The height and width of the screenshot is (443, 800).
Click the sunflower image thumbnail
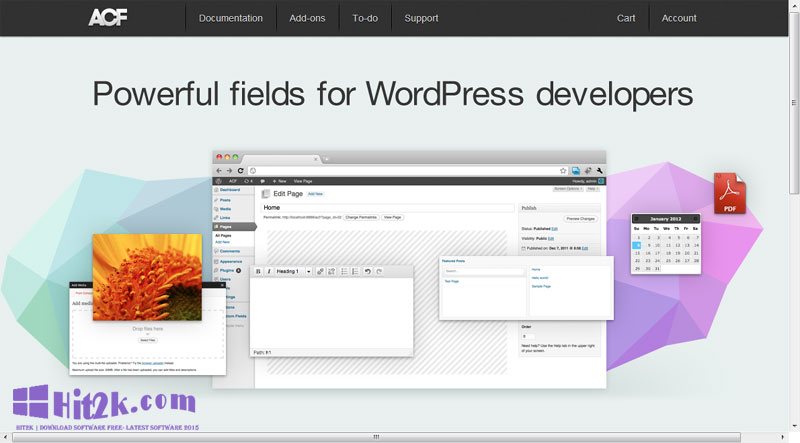[x=147, y=277]
